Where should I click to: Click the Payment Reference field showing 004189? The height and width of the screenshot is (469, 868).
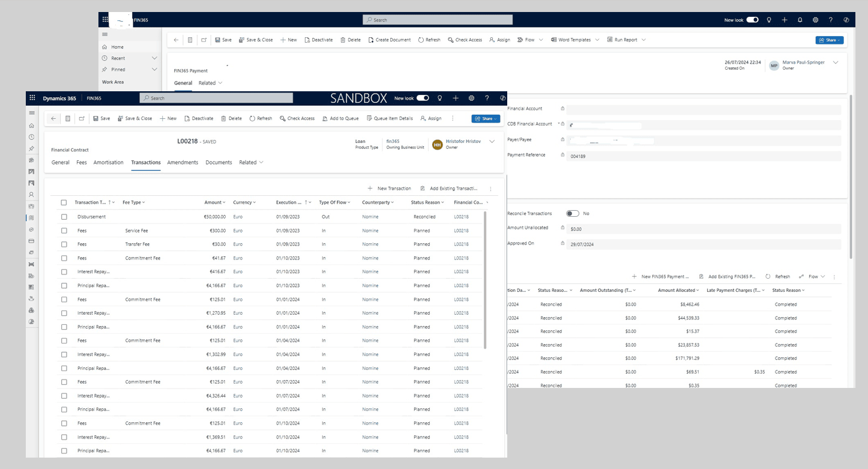[x=704, y=156]
